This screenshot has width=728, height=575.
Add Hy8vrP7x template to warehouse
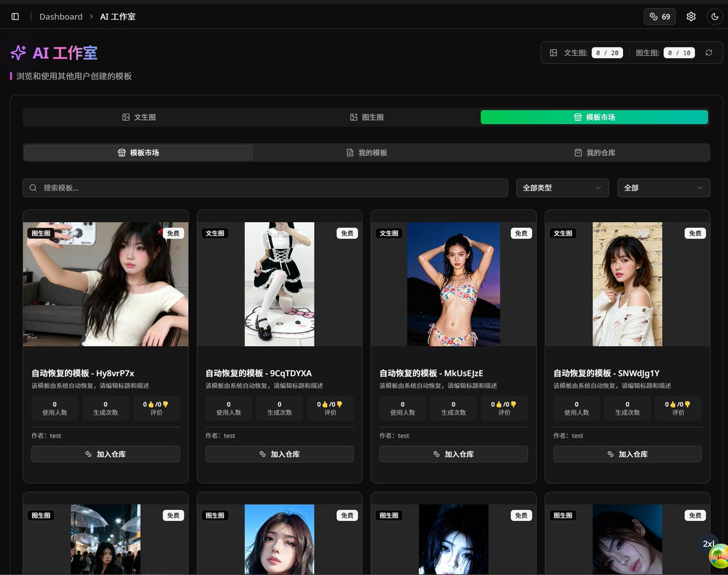(106, 454)
